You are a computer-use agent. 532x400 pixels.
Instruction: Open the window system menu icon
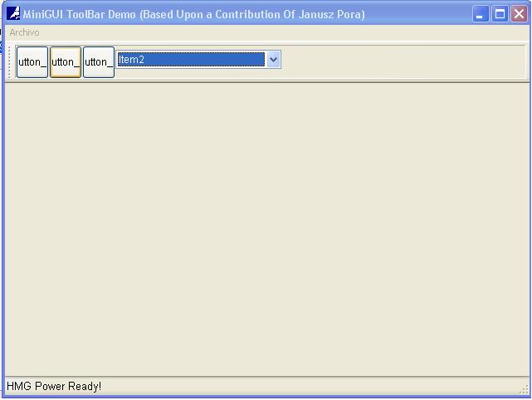(13, 14)
